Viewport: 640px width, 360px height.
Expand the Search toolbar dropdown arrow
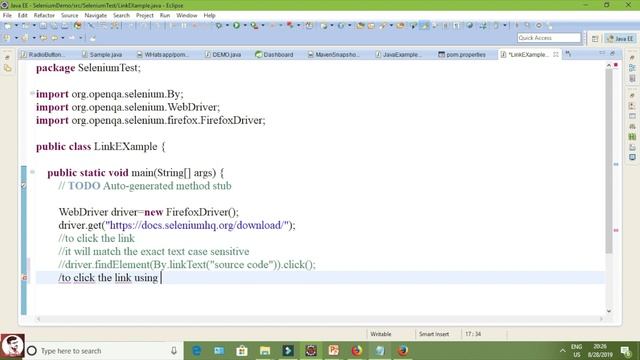coord(391,26)
